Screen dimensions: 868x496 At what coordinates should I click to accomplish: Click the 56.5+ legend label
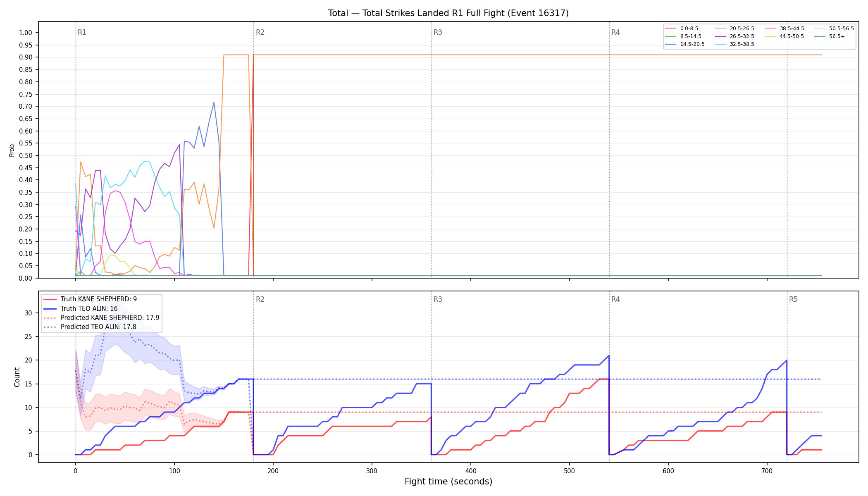[837, 36]
